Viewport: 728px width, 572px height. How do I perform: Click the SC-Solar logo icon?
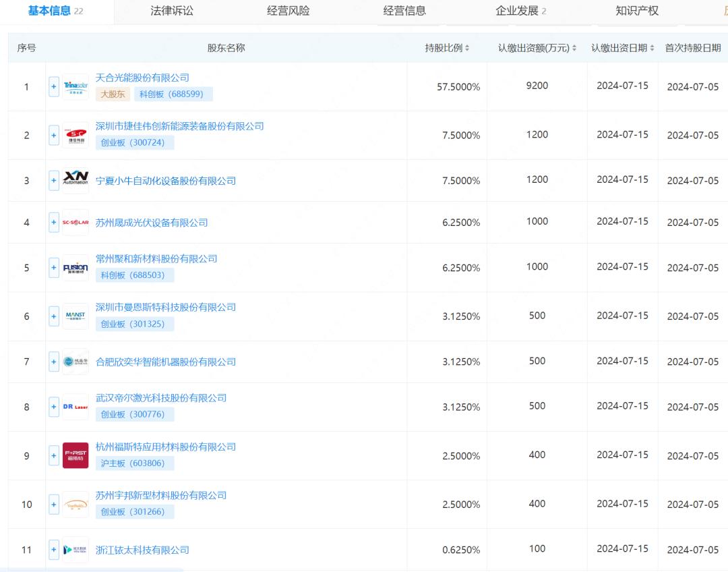[75, 223]
